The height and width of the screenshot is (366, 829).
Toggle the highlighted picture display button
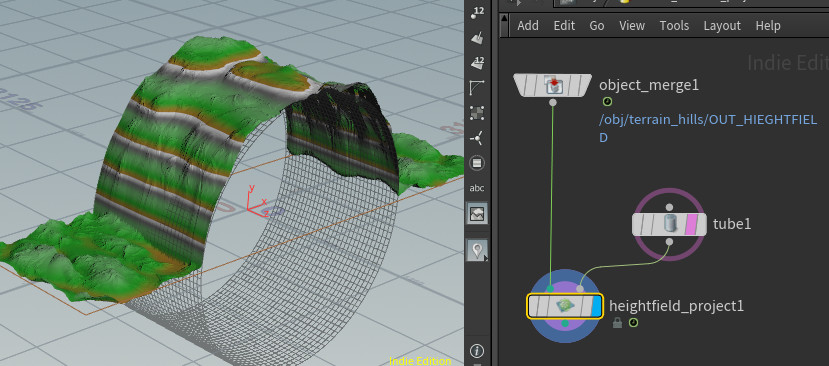coord(477,214)
